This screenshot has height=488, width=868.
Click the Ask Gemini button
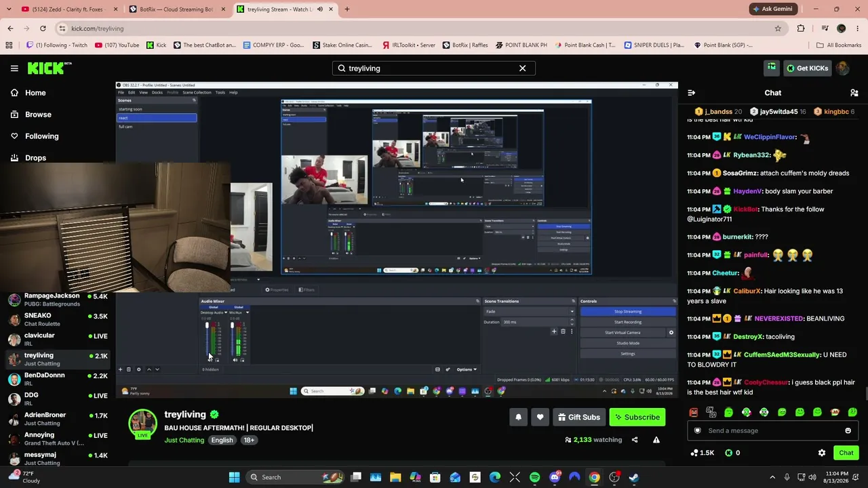772,9
